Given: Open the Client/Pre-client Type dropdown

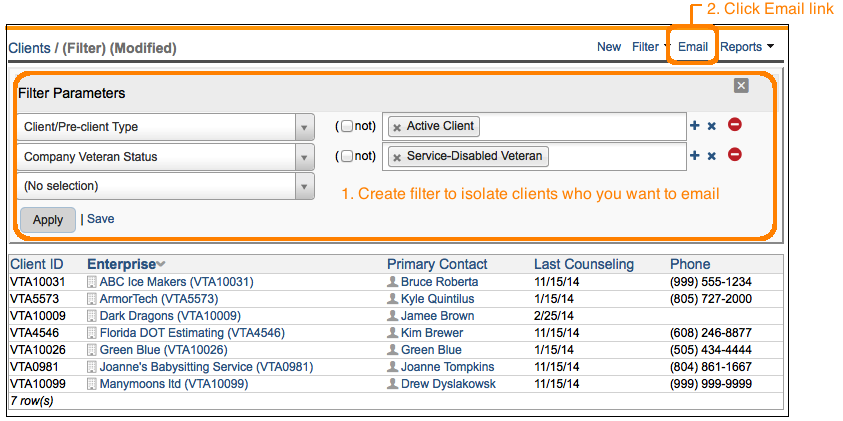Looking at the screenshot, I should coord(305,127).
